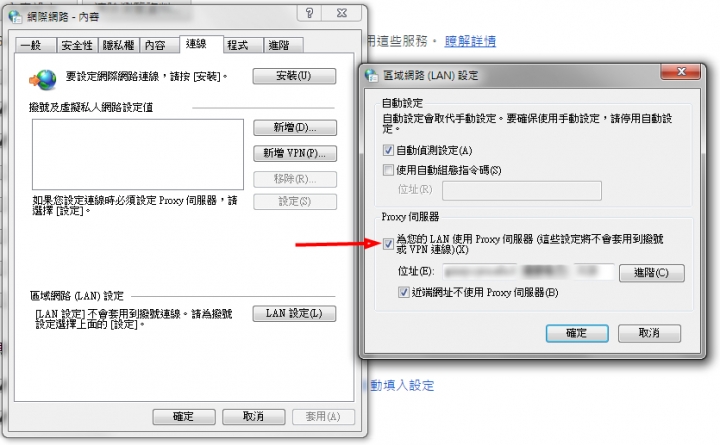This screenshot has height=445, width=720.
Task: Close the LAN 設定 dialog with the red X
Action: click(x=681, y=72)
